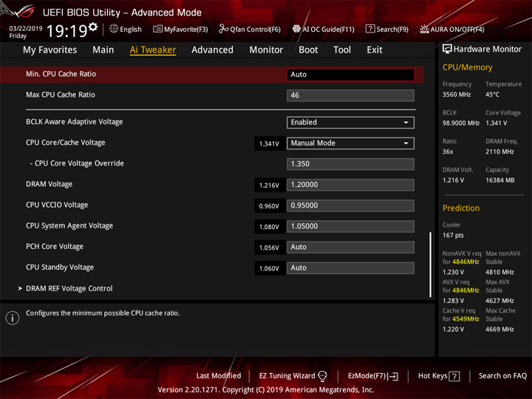Click the EzMode exit arrow icon
The height and width of the screenshot is (399, 532).
(393, 376)
